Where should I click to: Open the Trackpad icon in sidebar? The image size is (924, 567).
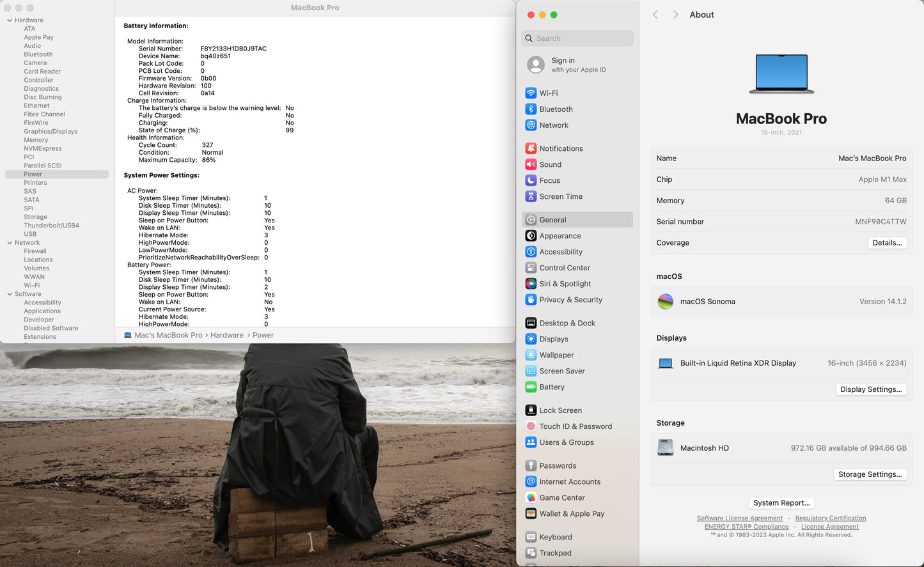click(x=531, y=553)
